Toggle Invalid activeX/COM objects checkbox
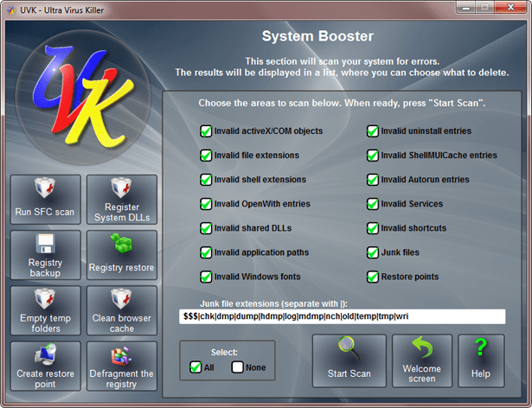Viewport: 532px width, 408px height. (x=206, y=131)
